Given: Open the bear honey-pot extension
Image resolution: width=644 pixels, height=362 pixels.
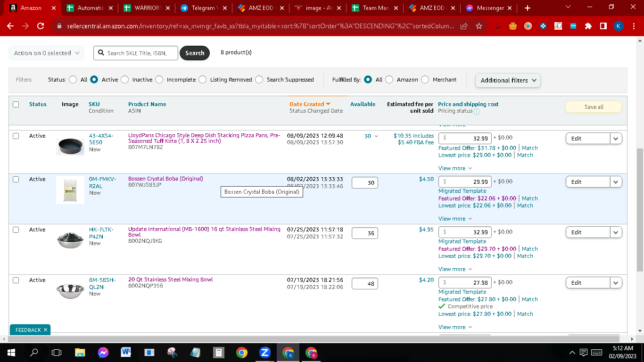Looking at the screenshot, I should coord(513,26).
